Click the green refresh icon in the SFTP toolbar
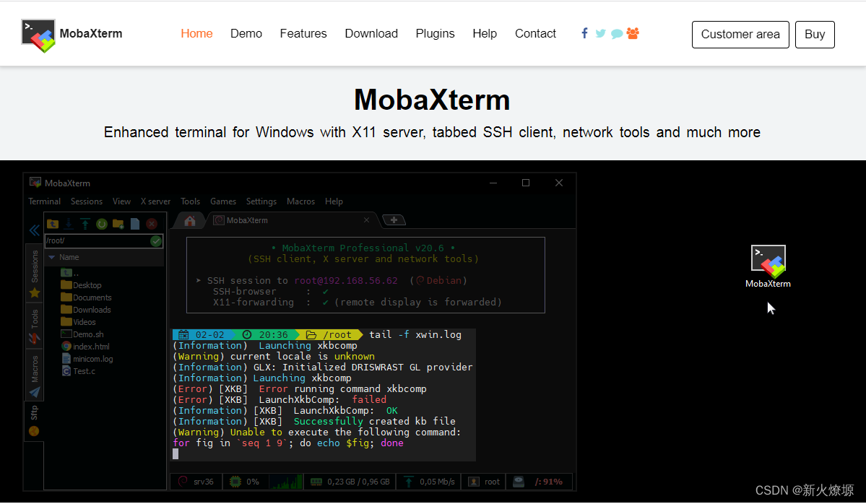 (102, 224)
